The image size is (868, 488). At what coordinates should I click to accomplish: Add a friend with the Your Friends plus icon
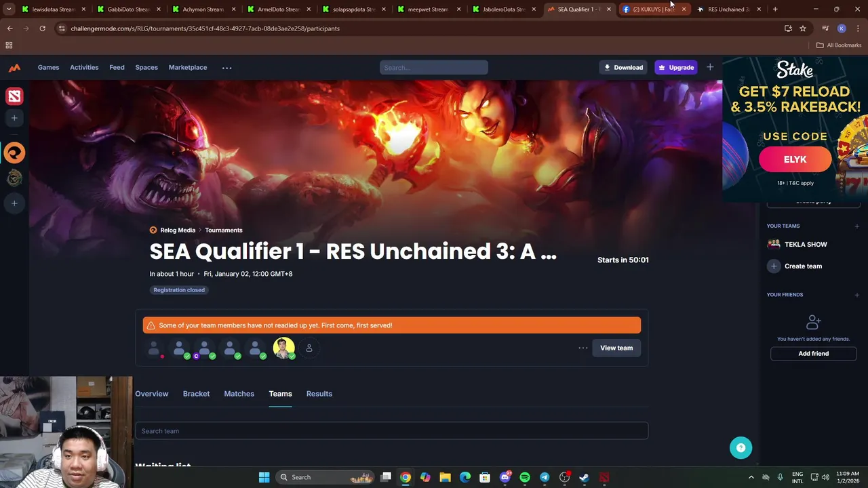(x=857, y=295)
